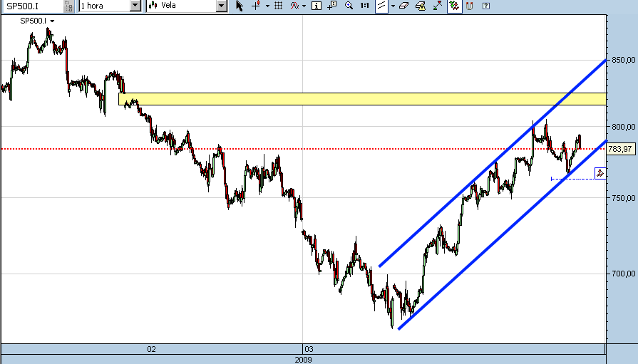
Task: Click the 783,97 price label
Action: click(620, 150)
